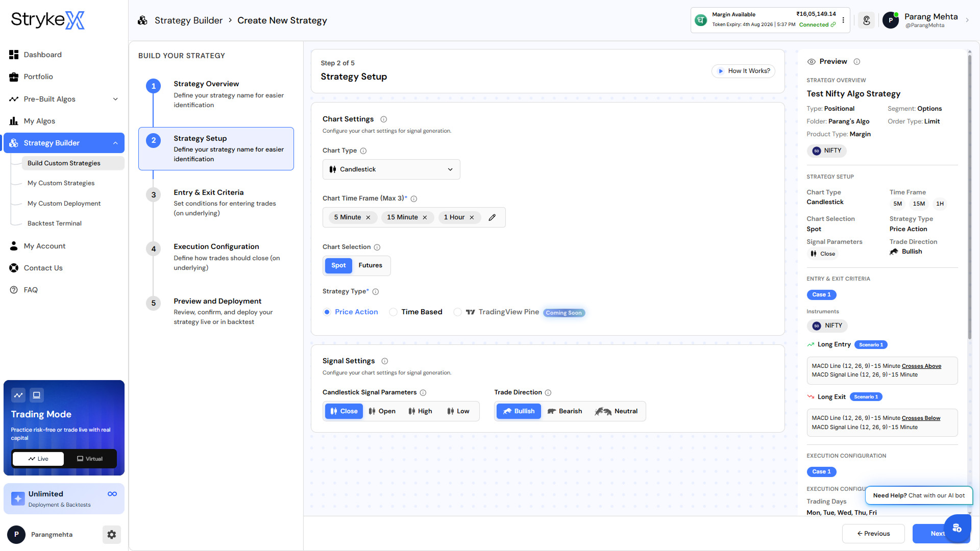Click the Chart Type info icon
The width and height of the screenshot is (980, 551).
pyautogui.click(x=363, y=151)
